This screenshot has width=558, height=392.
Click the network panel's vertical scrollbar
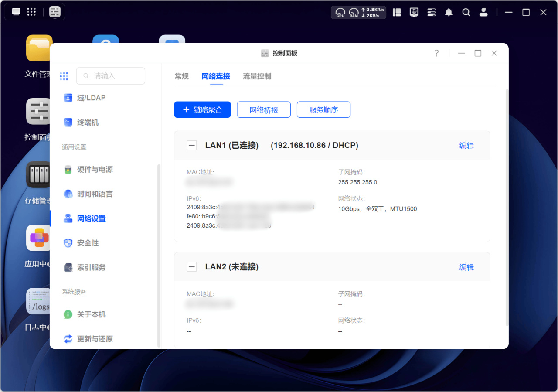(x=507, y=207)
